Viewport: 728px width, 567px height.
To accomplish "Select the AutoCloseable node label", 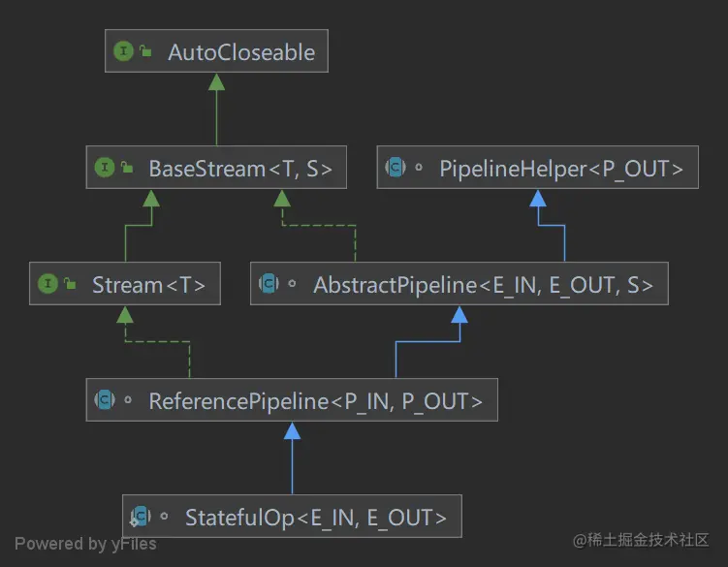I will [241, 52].
